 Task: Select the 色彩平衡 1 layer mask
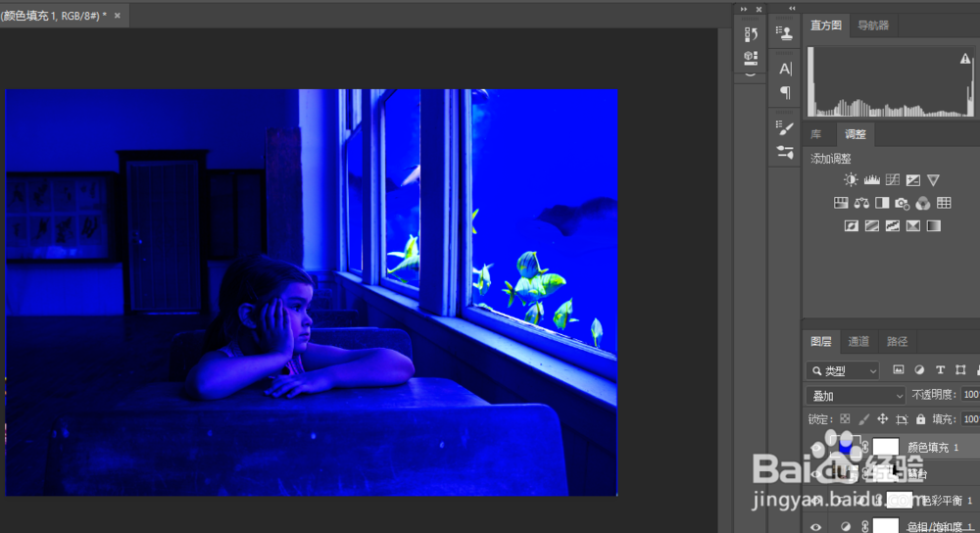pyautogui.click(x=900, y=501)
